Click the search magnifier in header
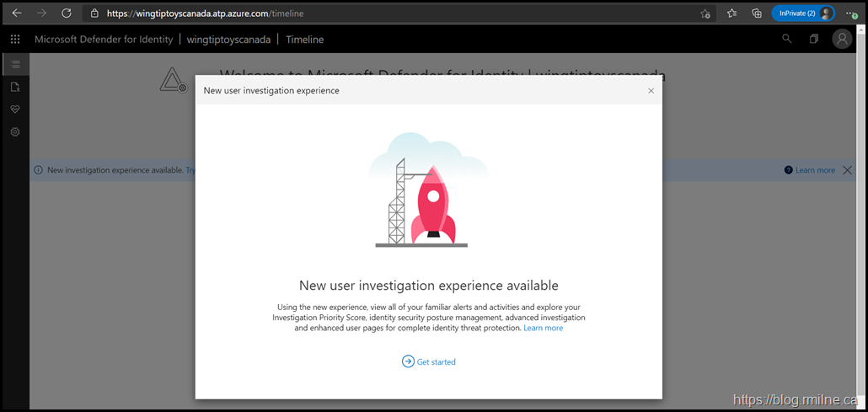The width and height of the screenshot is (868, 412). (787, 39)
